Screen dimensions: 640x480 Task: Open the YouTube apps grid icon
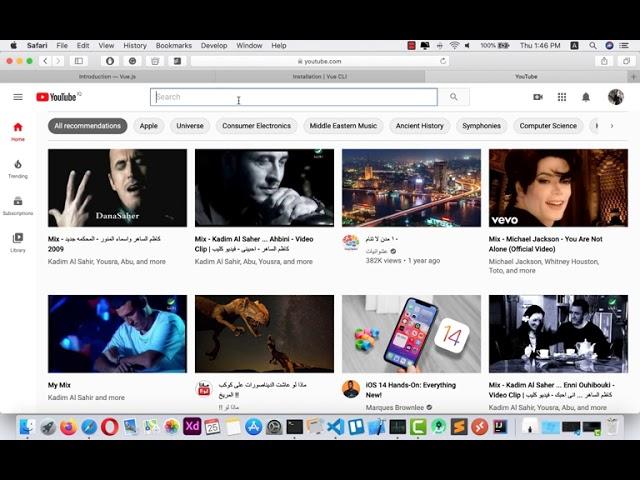pyautogui.click(x=562, y=97)
